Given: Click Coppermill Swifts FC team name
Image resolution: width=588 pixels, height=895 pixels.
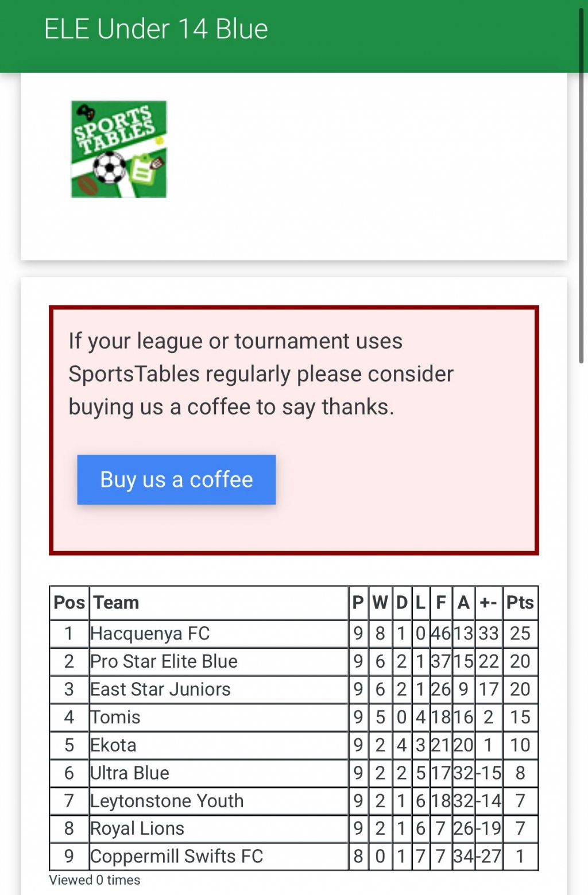Looking at the screenshot, I should tap(177, 856).
